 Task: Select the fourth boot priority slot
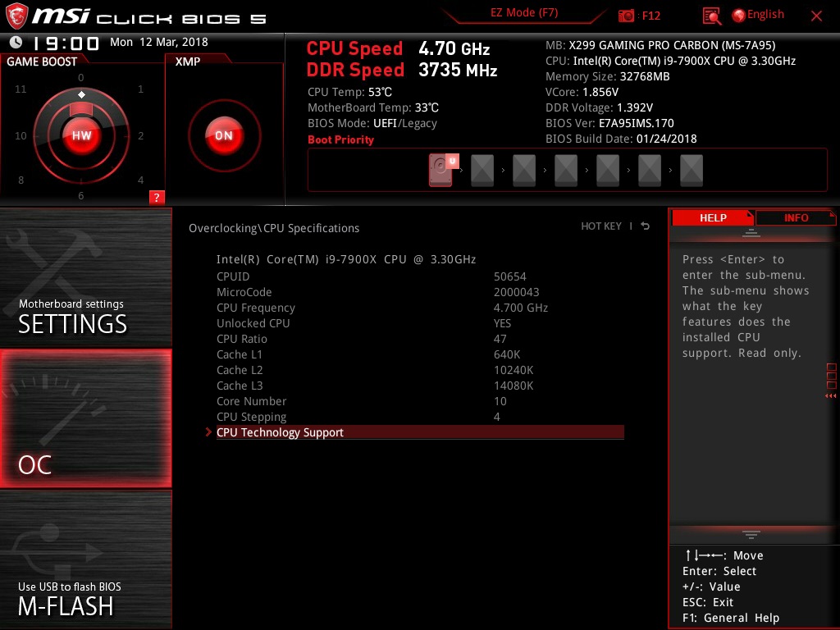click(x=566, y=171)
